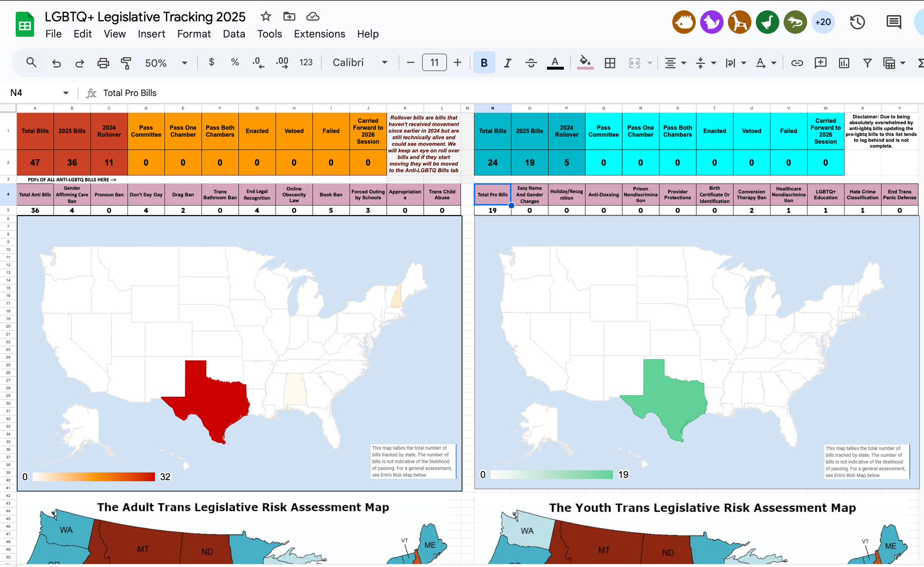Open the paint format tool

[x=126, y=62]
